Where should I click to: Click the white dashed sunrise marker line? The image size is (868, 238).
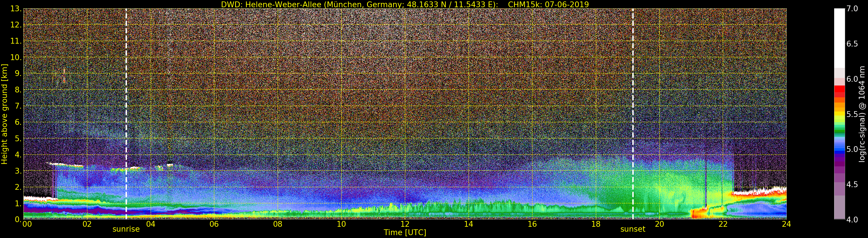click(x=126, y=114)
